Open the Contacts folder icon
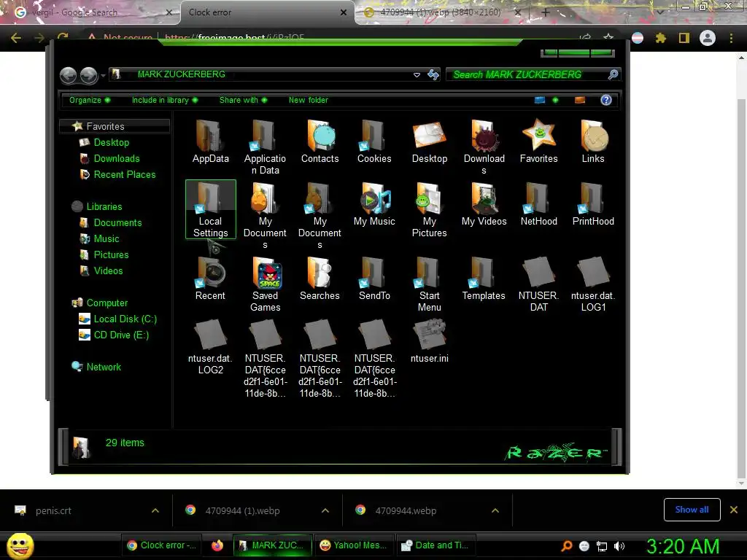The width and height of the screenshot is (747, 560). point(320,136)
